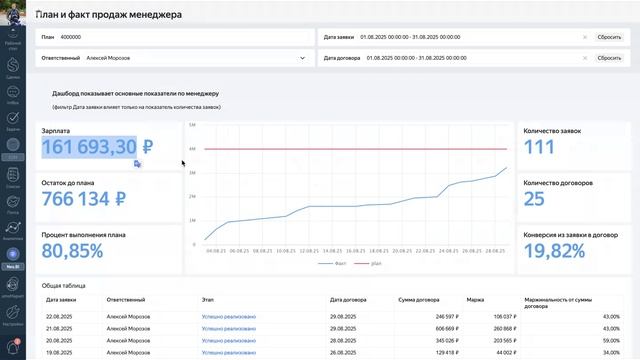This screenshot has width=640, height=360.
Task: Open the Ответственный Алексей Морозов selector
Action: pyautogui.click(x=175, y=58)
